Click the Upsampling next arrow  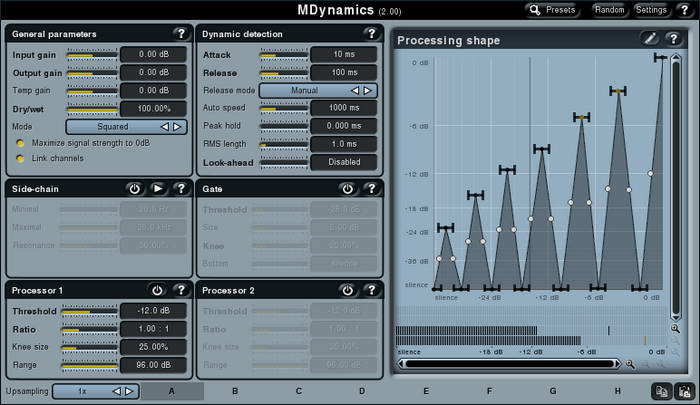point(129,391)
